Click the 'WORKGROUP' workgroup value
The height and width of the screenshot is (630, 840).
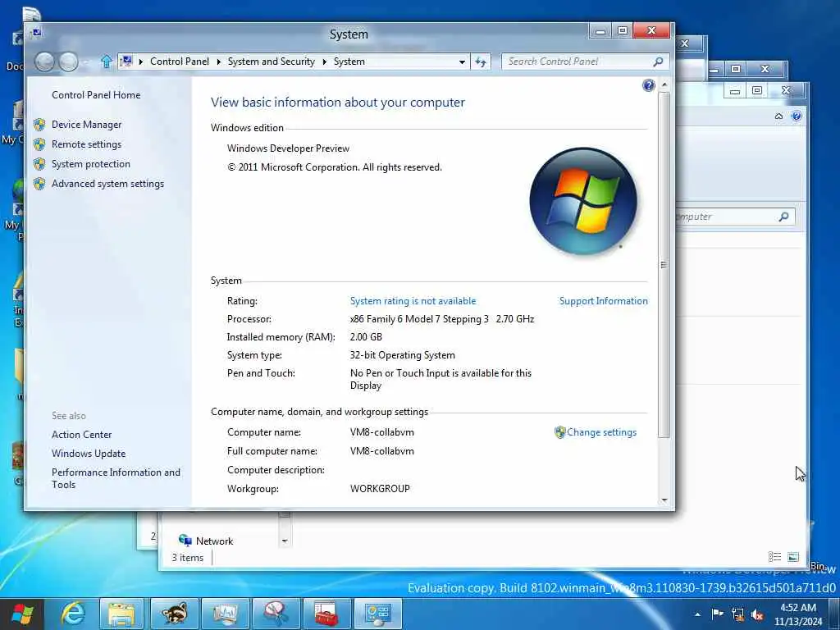click(380, 489)
